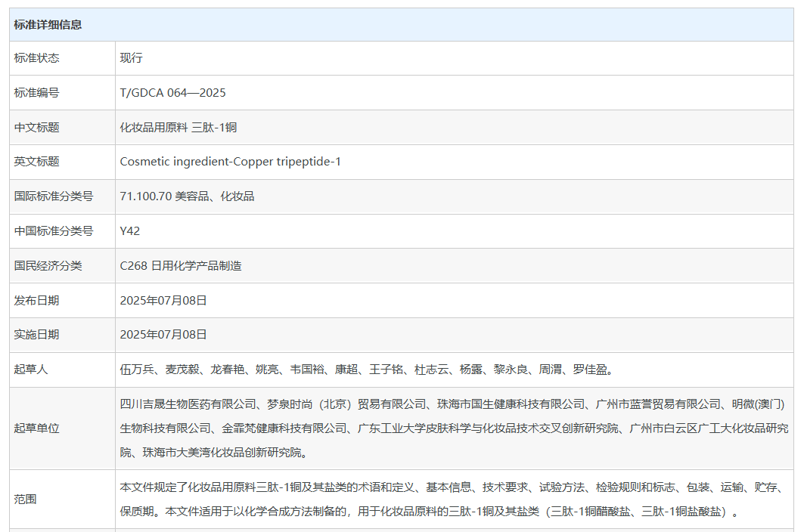Select Chinese title 化妆品用原料 三肽-1铜

pos(178,128)
